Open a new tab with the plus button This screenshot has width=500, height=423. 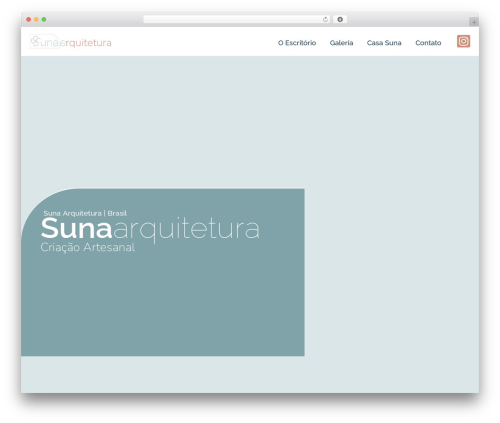point(474,22)
